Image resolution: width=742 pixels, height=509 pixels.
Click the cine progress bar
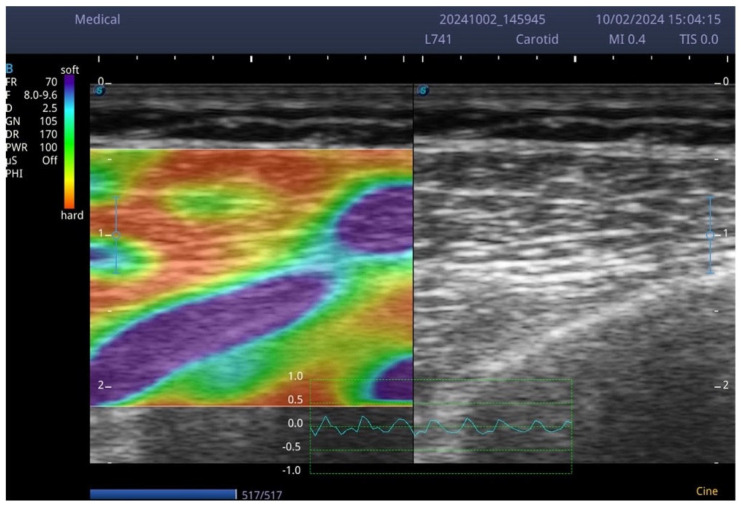pyautogui.click(x=163, y=494)
